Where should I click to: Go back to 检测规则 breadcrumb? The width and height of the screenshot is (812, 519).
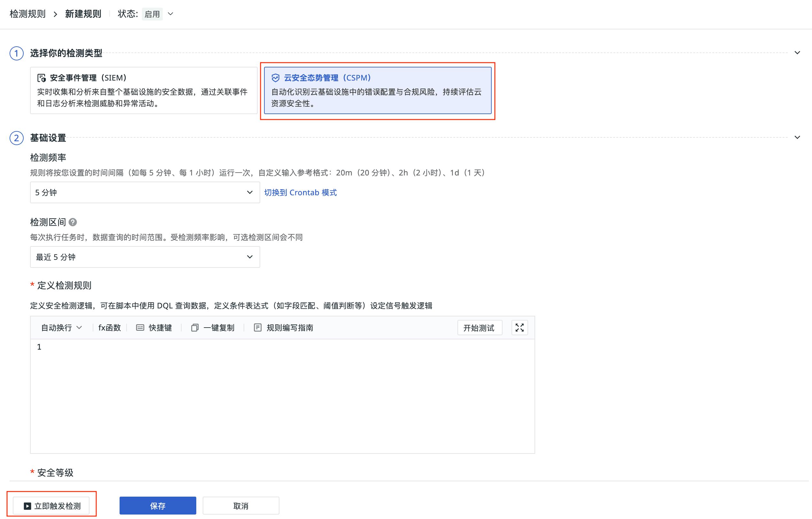(x=27, y=14)
